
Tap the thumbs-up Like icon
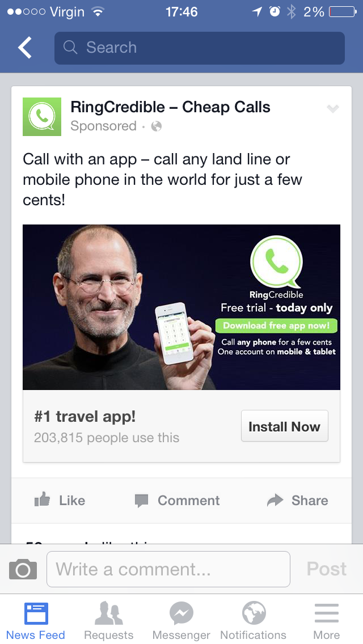pos(43,500)
